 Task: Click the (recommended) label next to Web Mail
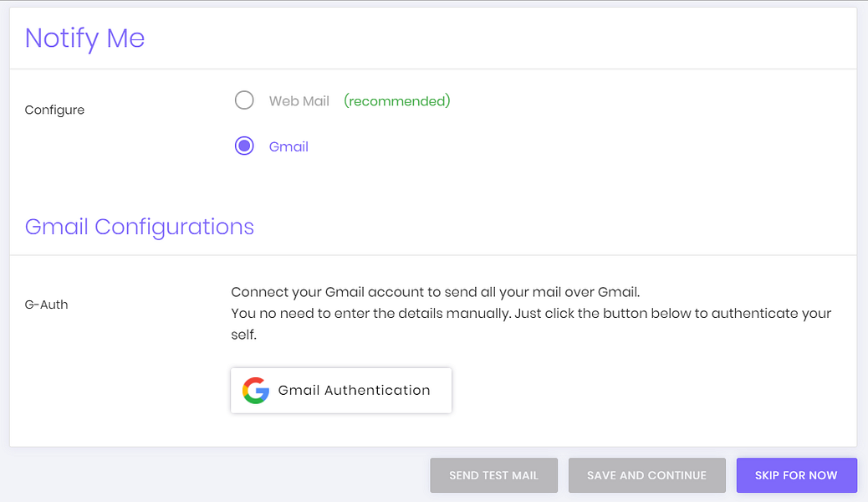coord(396,100)
